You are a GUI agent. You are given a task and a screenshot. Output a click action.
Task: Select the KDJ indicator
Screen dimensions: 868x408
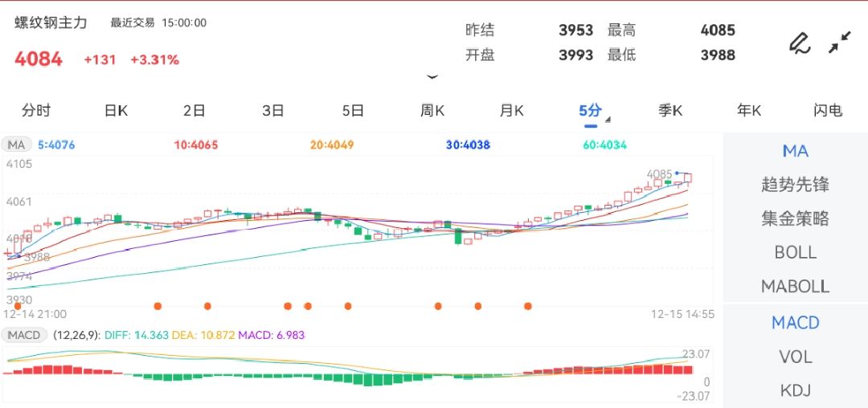point(796,391)
